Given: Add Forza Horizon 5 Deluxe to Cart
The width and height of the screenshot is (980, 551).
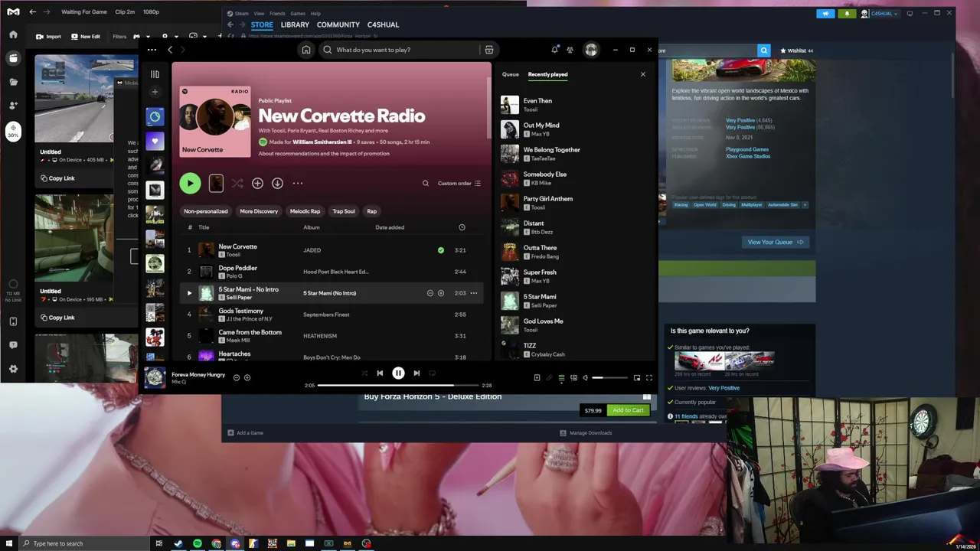Looking at the screenshot, I should point(628,410).
